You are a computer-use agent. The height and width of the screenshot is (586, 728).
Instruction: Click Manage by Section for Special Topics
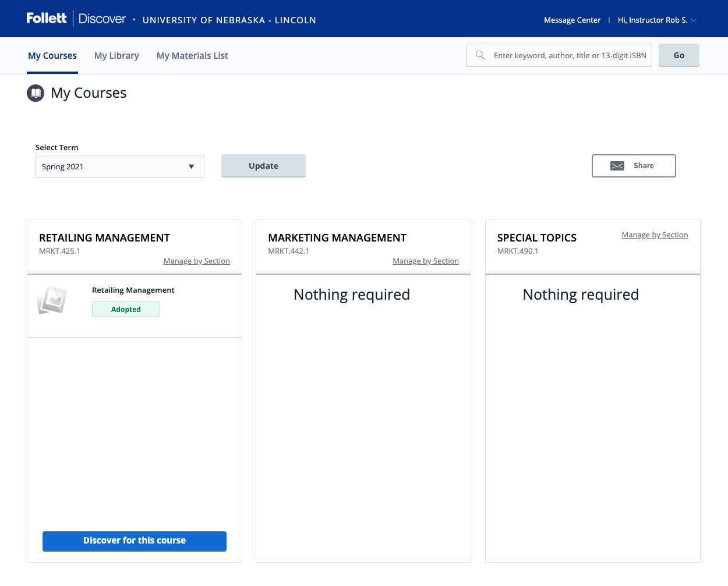click(655, 235)
